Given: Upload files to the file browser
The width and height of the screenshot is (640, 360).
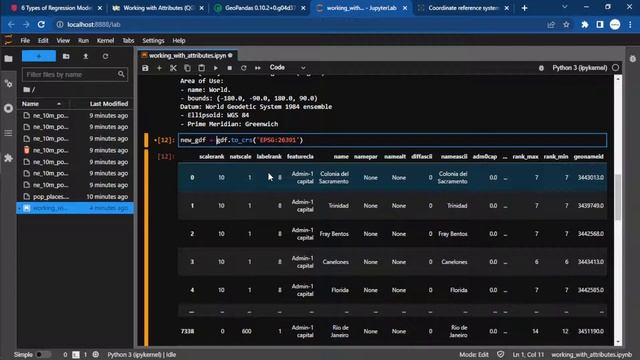Looking at the screenshot, I should click(x=86, y=56).
